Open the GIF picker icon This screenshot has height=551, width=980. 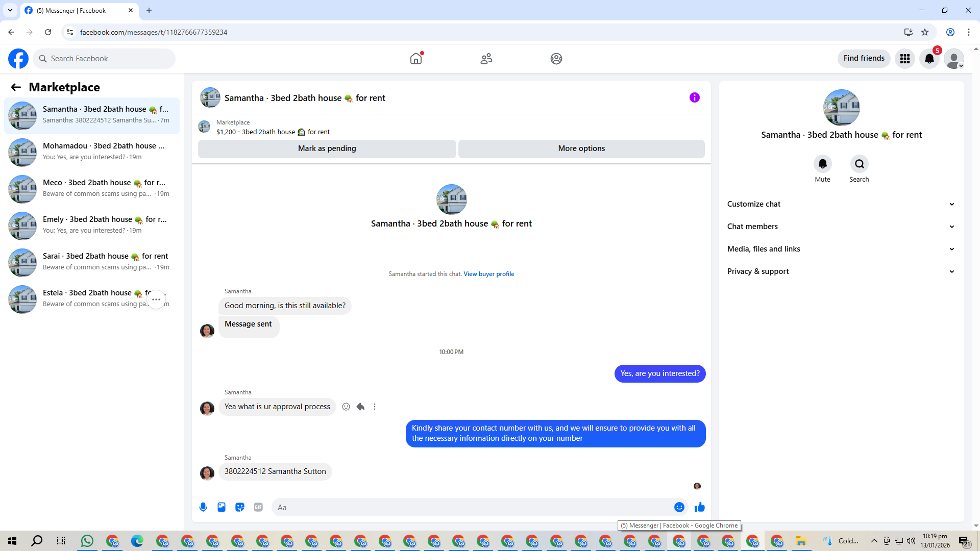coord(258,507)
